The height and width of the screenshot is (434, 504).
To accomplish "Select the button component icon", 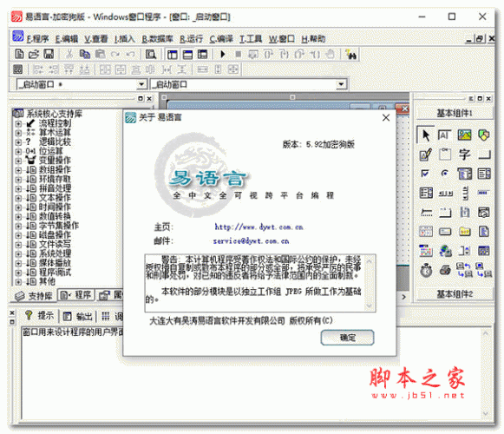I will click(x=484, y=155).
